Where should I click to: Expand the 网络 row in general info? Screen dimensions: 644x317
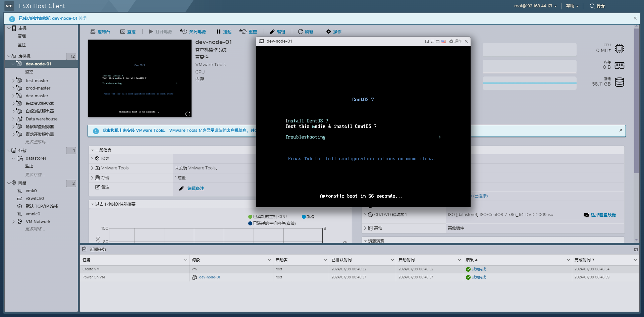click(x=92, y=159)
